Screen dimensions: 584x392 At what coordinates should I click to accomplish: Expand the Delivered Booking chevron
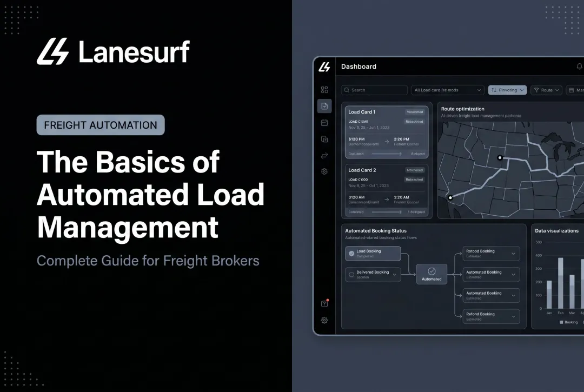[x=394, y=275]
